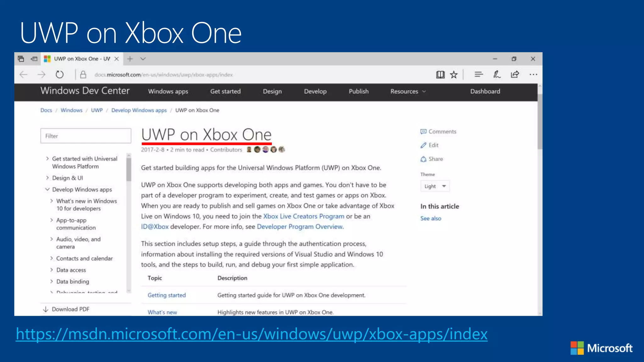Click Download PDF link
This screenshot has width=644, height=362.
point(66,309)
